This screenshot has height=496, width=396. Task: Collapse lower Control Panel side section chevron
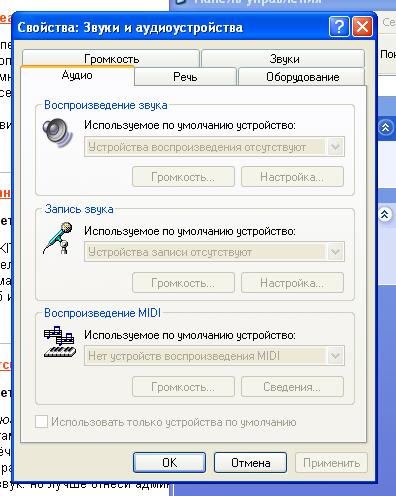[x=385, y=215]
